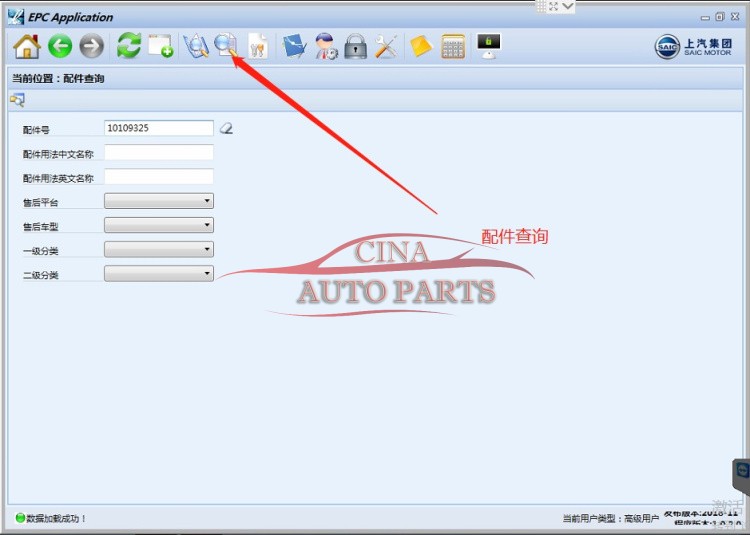
Task: Click the grey forward arrow button
Action: point(92,46)
